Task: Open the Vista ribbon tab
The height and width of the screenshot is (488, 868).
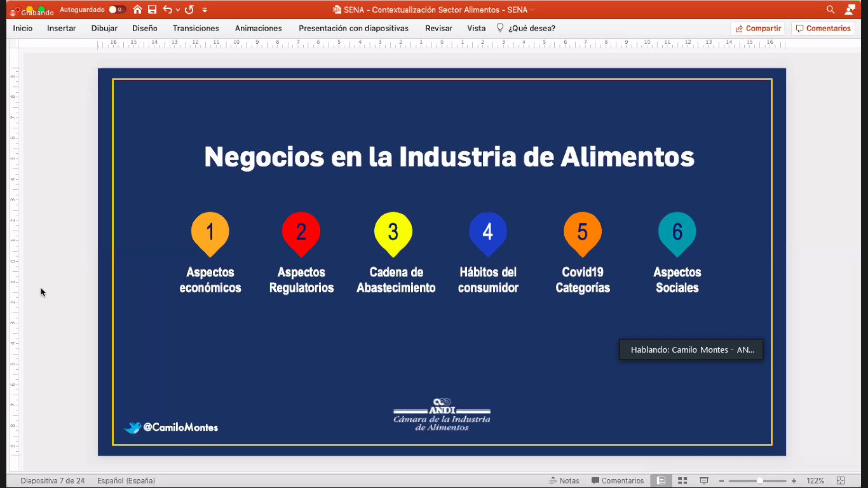Action: tap(476, 28)
